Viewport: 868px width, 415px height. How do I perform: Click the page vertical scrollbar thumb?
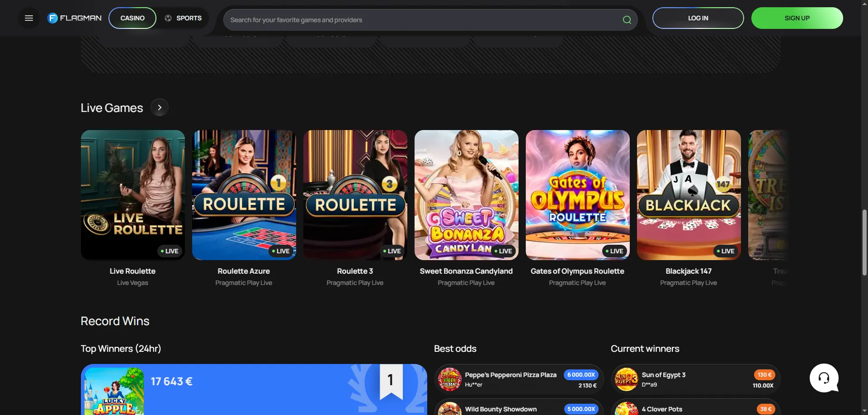point(864,242)
